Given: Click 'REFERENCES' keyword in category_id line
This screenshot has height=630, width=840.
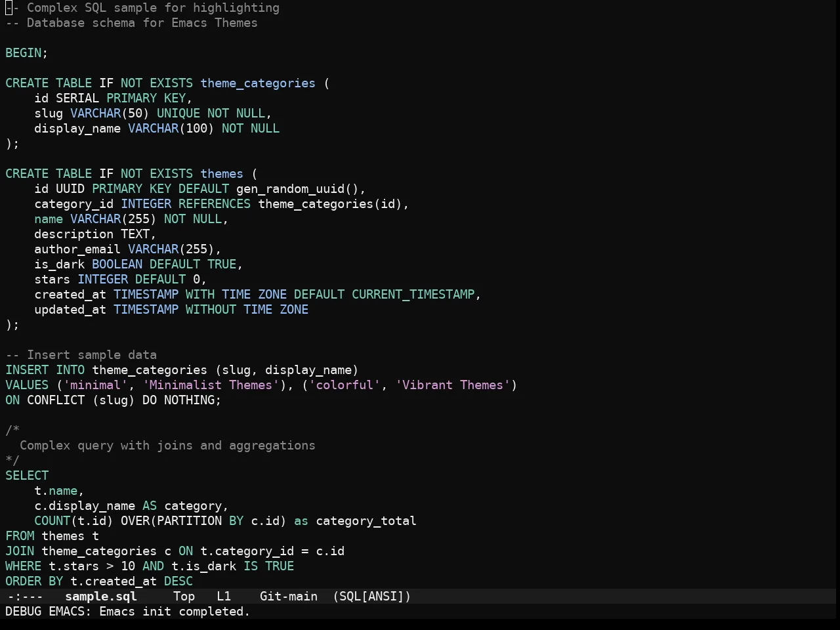Looking at the screenshot, I should 215,204.
